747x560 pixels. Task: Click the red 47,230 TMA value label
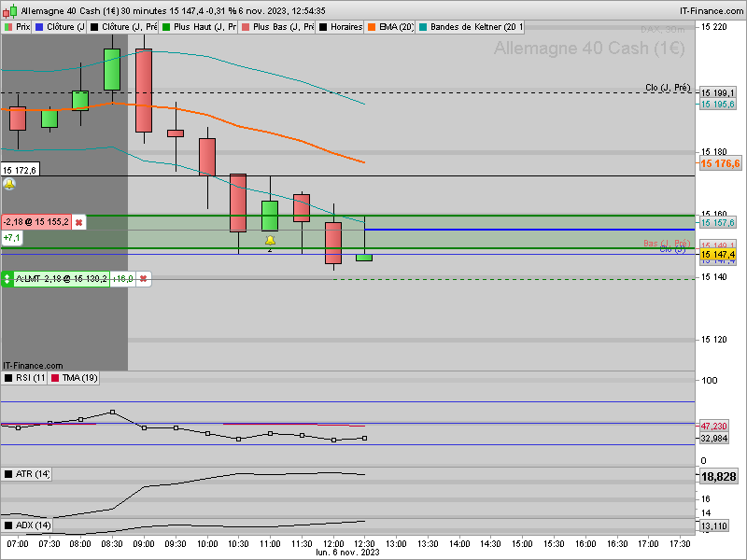pyautogui.click(x=713, y=427)
